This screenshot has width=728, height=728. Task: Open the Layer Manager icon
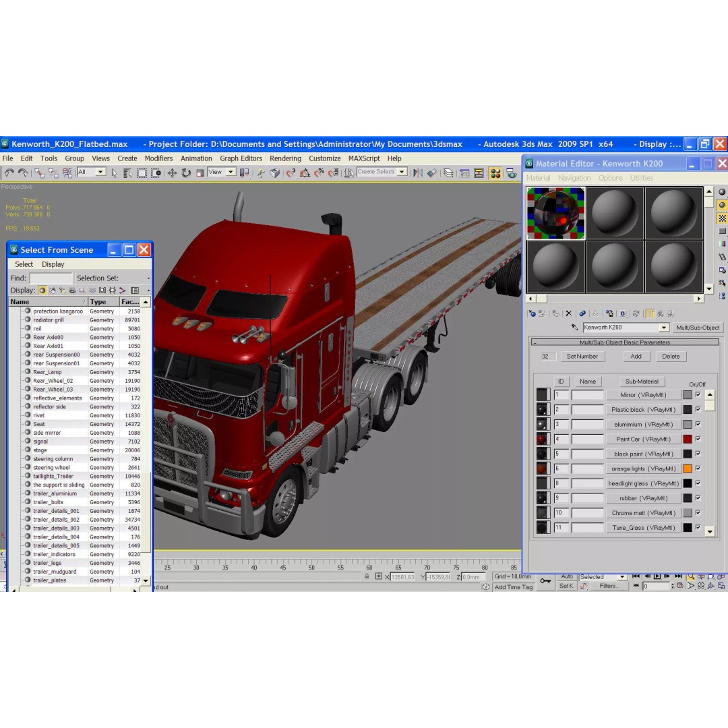tap(448, 173)
